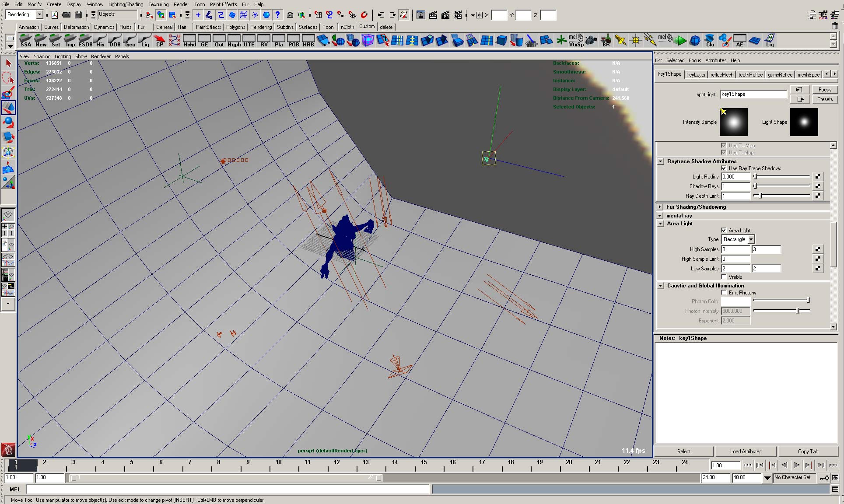The height and width of the screenshot is (504, 844).
Task: Adjust the Shadow Rays slider
Action: pos(782,186)
